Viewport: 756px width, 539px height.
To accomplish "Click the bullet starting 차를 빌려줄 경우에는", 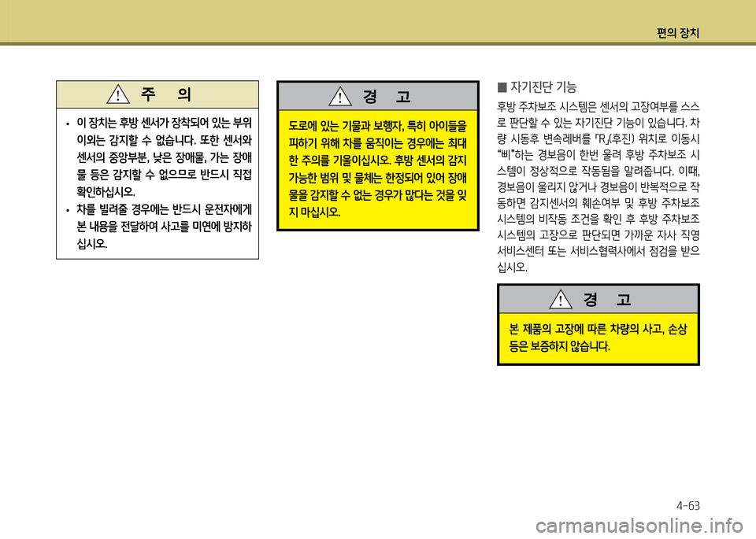I will point(158,227).
